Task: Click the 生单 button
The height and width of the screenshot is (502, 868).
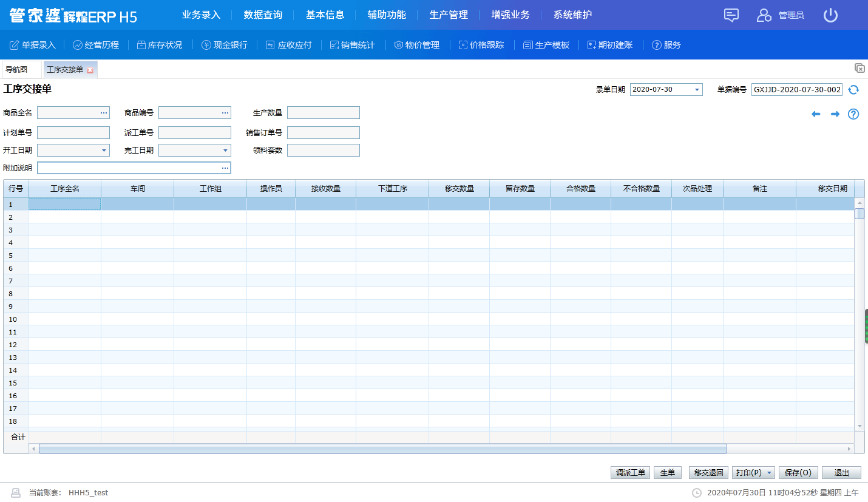Action: pos(668,473)
